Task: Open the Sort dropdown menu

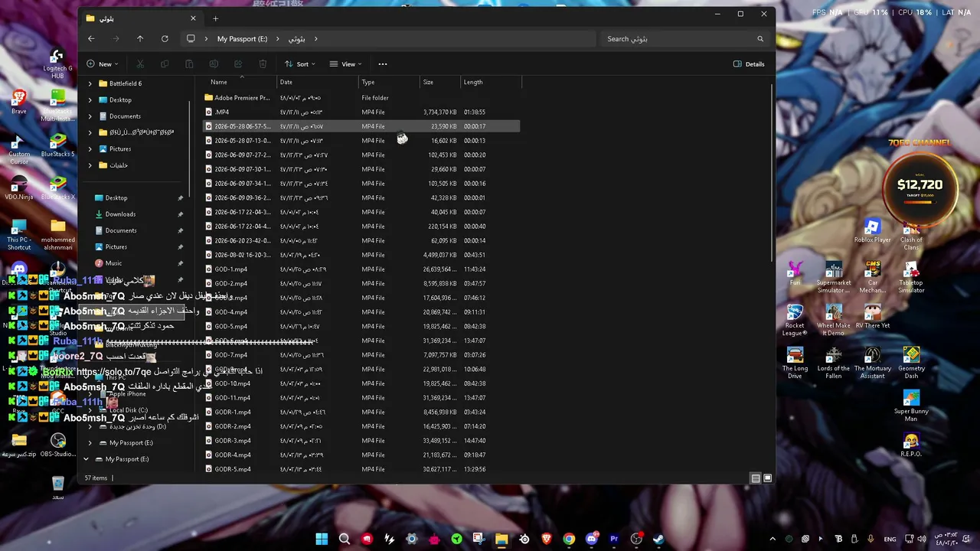Action: tap(299, 64)
